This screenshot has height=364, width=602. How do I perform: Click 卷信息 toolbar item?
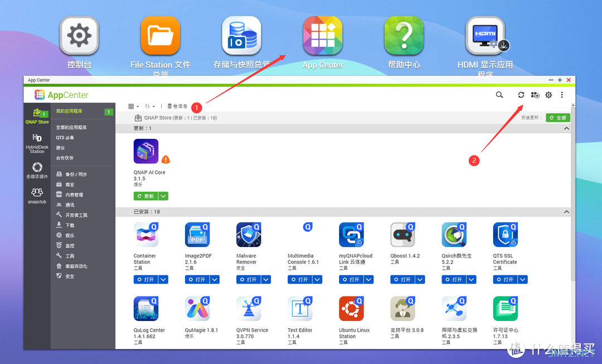pyautogui.click(x=177, y=106)
